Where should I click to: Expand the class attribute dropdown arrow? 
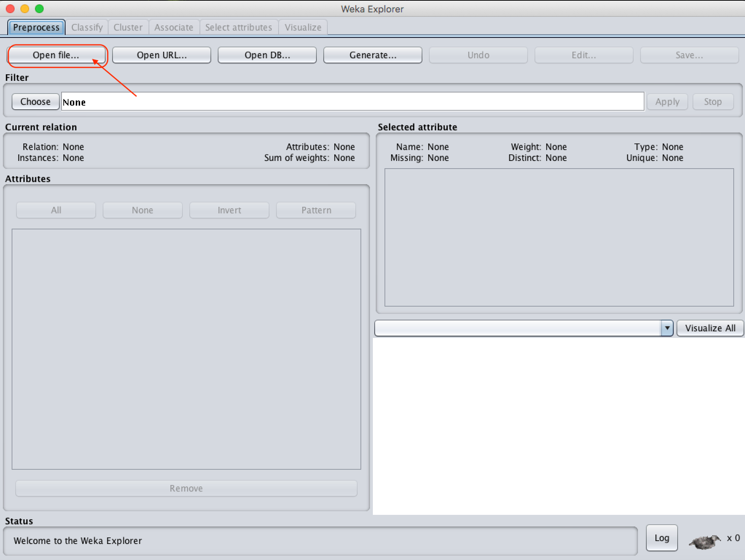(x=667, y=328)
